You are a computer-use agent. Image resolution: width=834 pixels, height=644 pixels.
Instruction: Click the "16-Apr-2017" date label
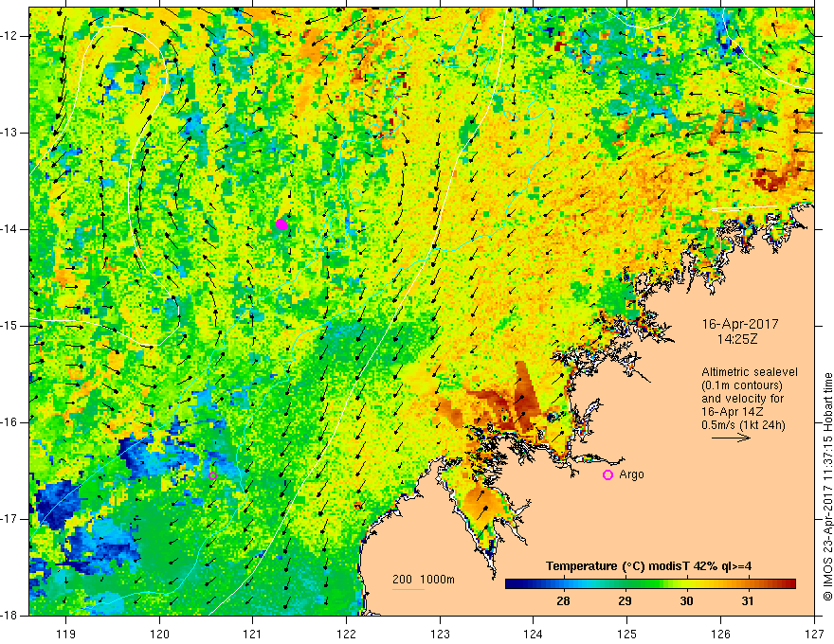(x=740, y=324)
